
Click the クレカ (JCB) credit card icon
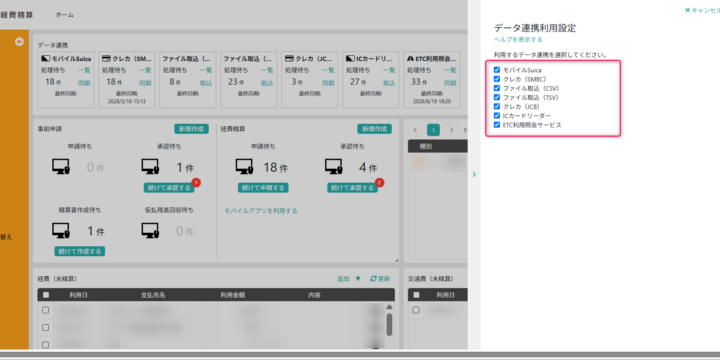(289, 59)
